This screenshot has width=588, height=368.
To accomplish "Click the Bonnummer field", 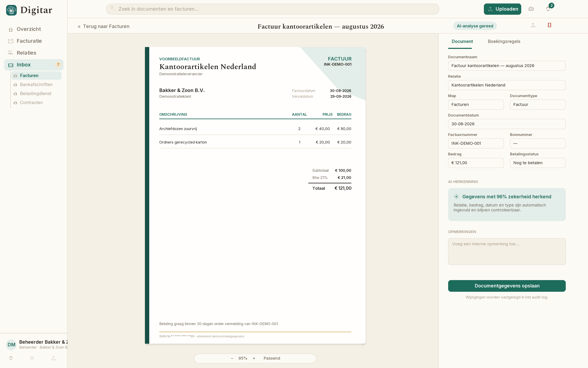I will (537, 143).
